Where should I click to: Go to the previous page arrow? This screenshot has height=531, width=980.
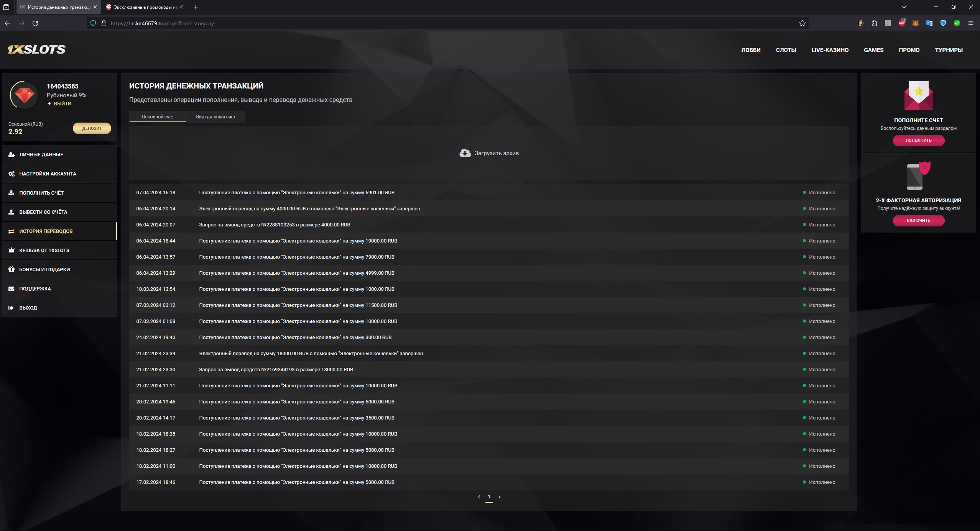[x=479, y=497]
